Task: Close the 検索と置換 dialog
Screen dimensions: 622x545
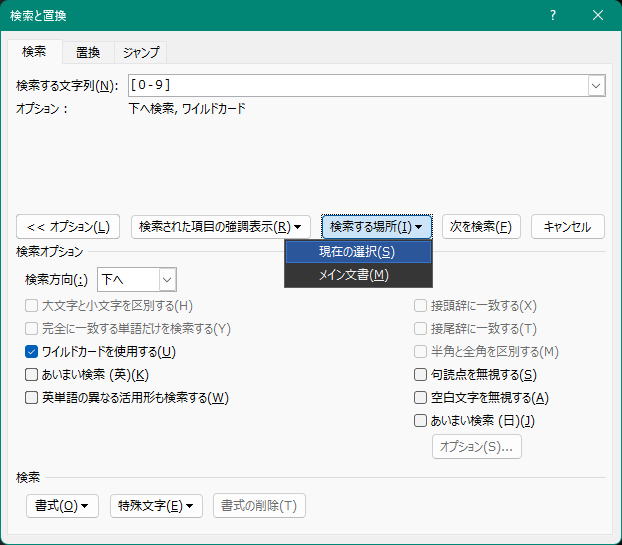Action: pos(598,15)
